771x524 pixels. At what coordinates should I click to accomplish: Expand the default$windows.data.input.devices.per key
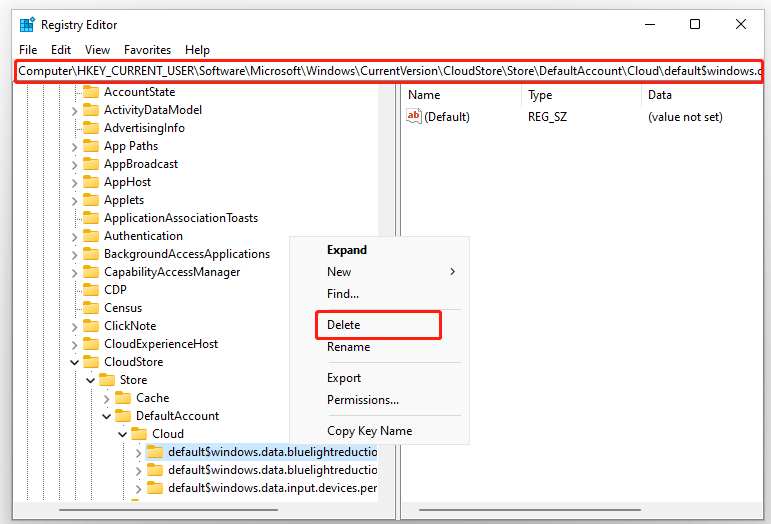[139, 489]
